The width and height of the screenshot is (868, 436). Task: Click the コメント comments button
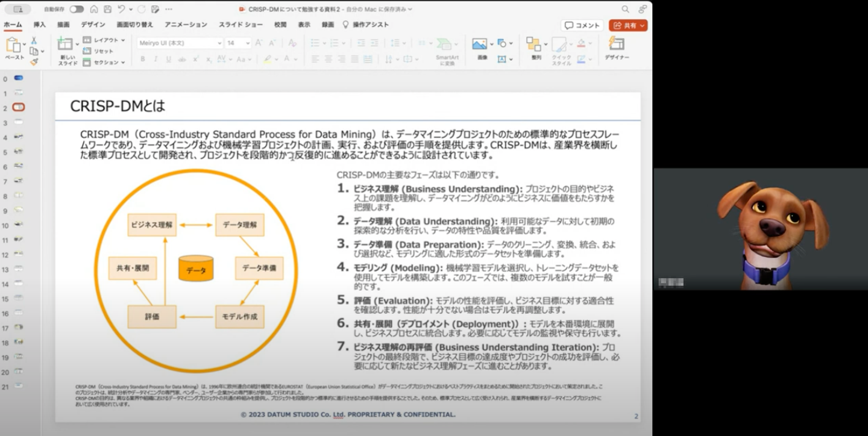pyautogui.click(x=582, y=25)
